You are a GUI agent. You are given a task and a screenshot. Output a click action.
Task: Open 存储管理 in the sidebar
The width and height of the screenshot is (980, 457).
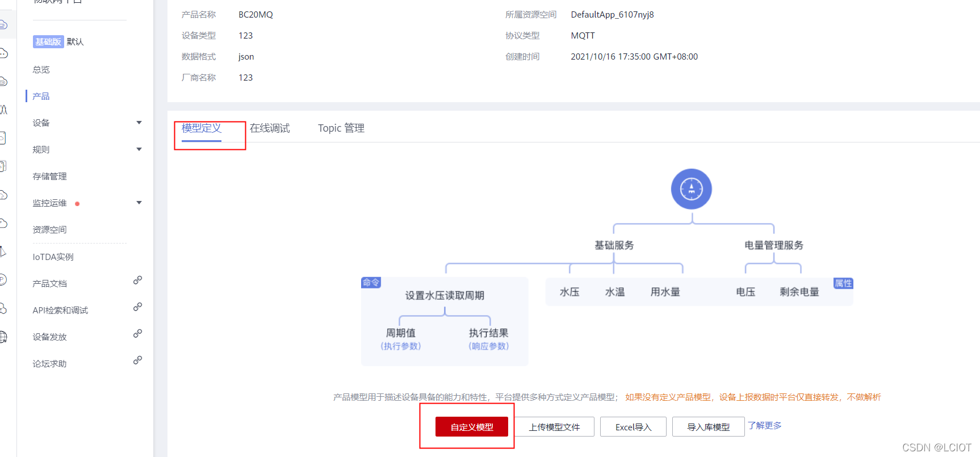tap(50, 176)
